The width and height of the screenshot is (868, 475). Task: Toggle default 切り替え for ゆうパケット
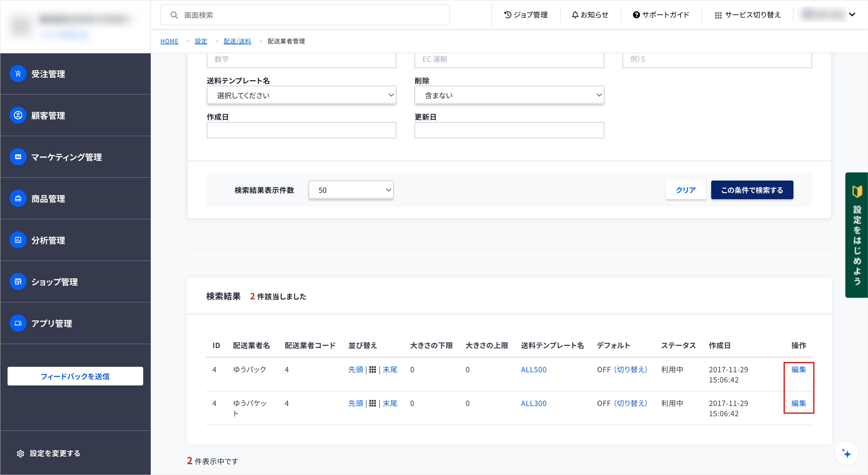coord(630,403)
